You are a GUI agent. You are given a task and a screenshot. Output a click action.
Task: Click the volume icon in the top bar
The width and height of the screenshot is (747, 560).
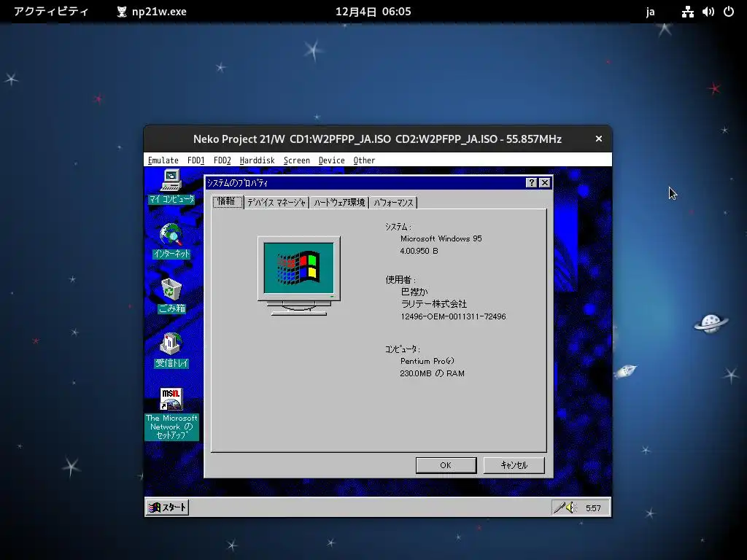[708, 12]
